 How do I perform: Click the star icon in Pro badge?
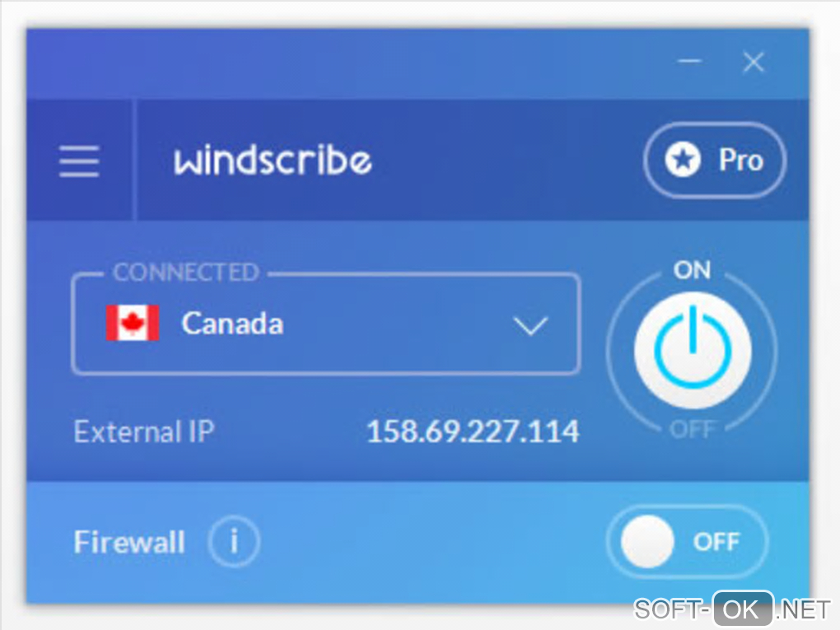[683, 160]
